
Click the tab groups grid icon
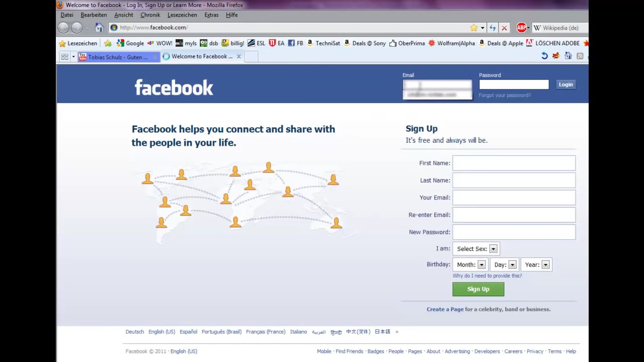(x=64, y=57)
